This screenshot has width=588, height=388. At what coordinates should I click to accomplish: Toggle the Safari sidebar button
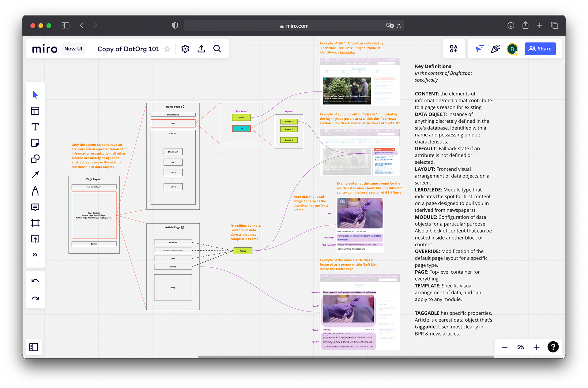66,26
